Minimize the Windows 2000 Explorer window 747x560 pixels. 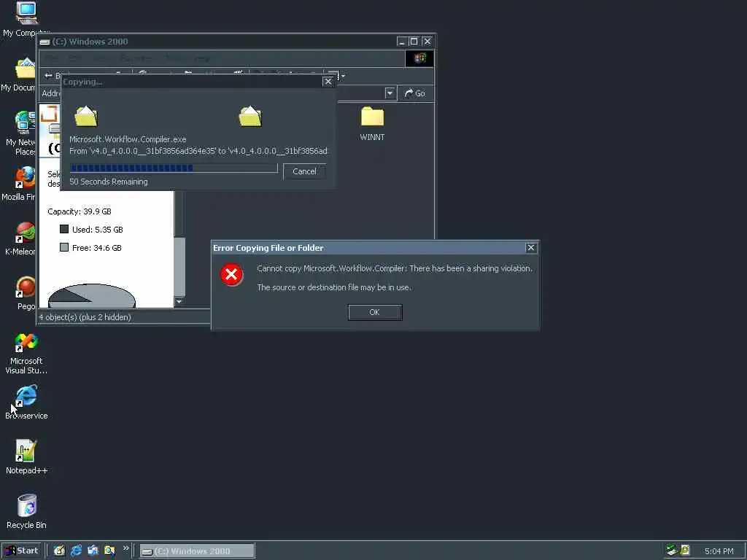[x=402, y=42]
